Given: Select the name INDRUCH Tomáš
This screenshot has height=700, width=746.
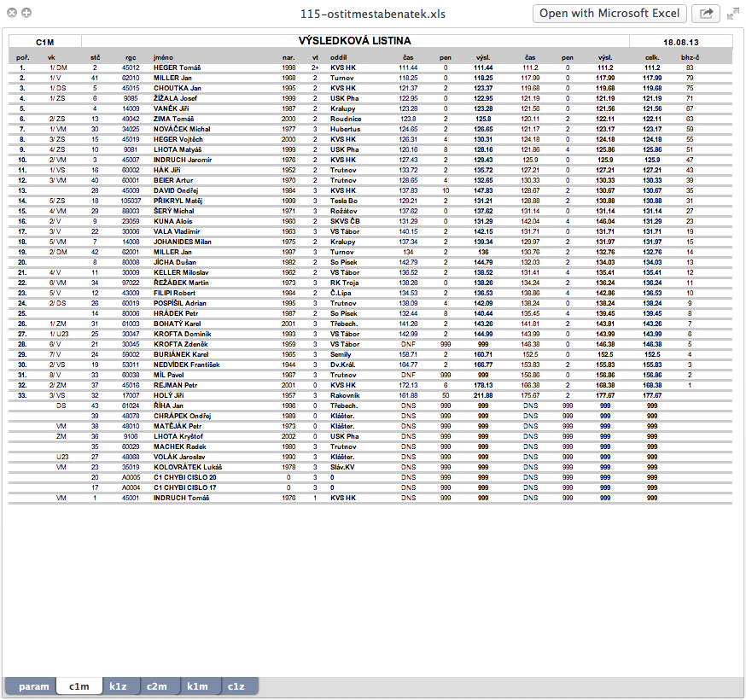Looking at the screenshot, I should pos(181,498).
